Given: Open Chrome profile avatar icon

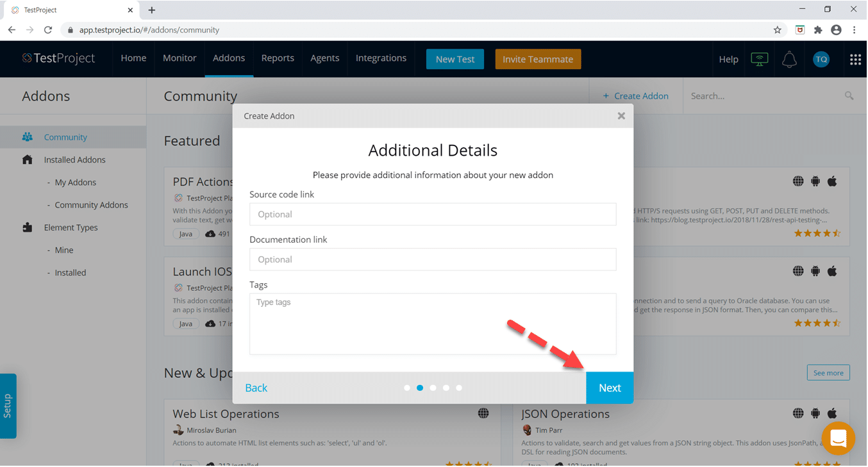Looking at the screenshot, I should 836,29.
